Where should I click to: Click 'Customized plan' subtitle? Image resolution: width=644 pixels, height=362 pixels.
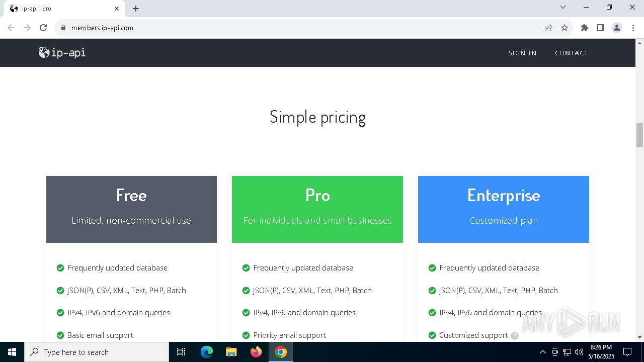(504, 220)
